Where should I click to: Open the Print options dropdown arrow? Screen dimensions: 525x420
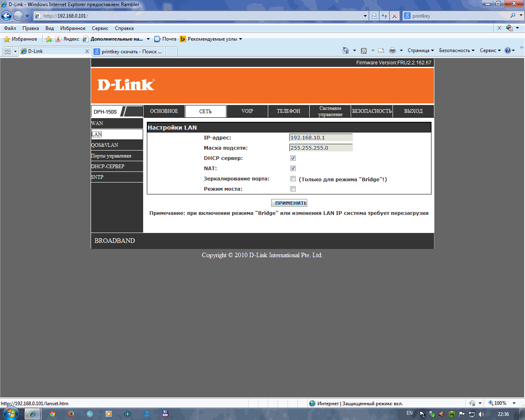[401, 50]
